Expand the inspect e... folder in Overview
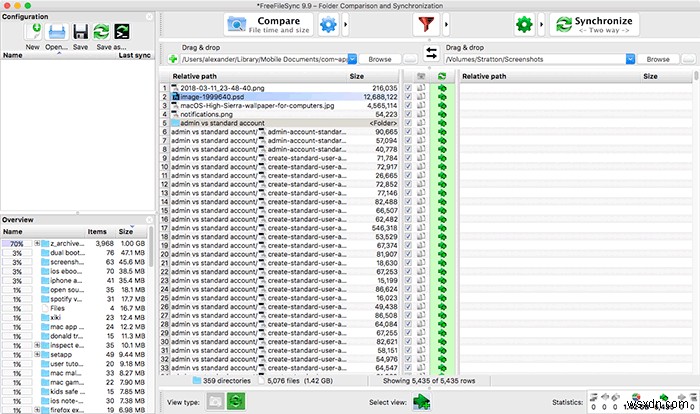The width and height of the screenshot is (700, 414). tap(37, 345)
